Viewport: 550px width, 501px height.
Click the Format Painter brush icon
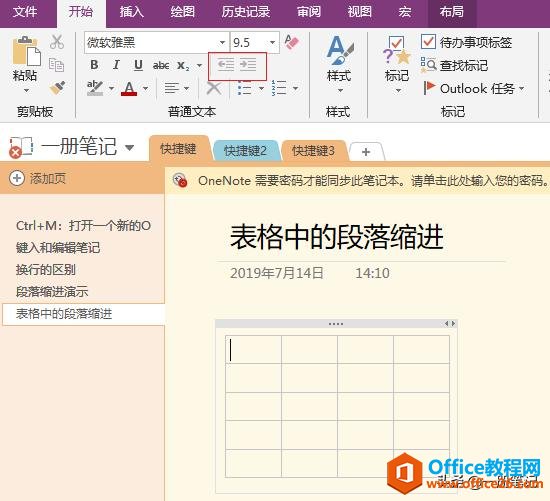[57, 88]
